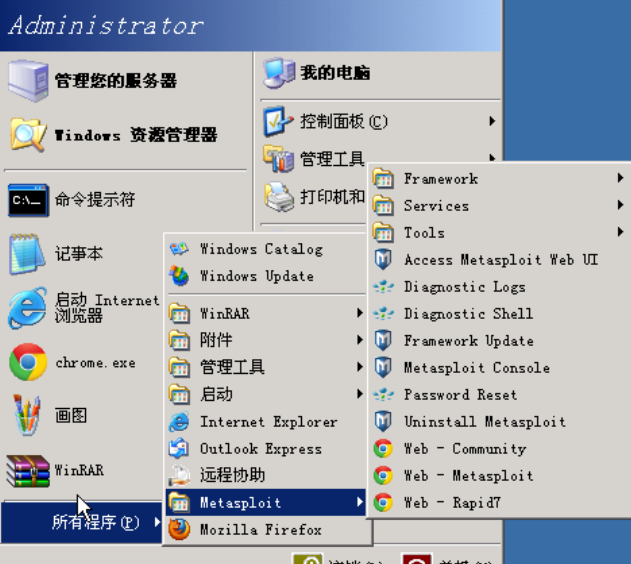Click the Framework folder icon
Screen dimensions: 631x564
click(x=383, y=178)
